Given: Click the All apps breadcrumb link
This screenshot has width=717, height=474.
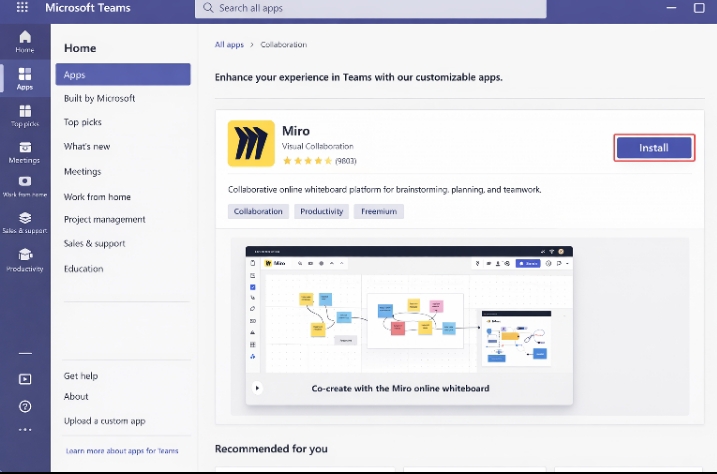Looking at the screenshot, I should click(x=229, y=45).
